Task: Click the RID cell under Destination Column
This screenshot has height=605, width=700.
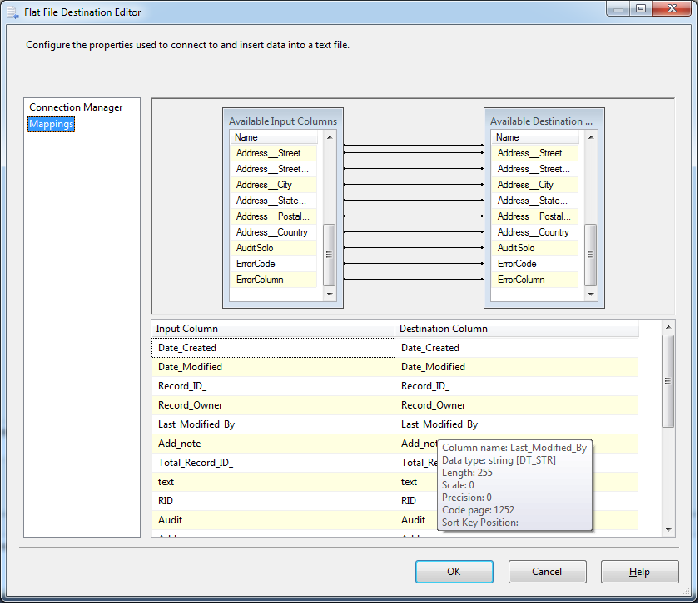Action: click(x=416, y=502)
